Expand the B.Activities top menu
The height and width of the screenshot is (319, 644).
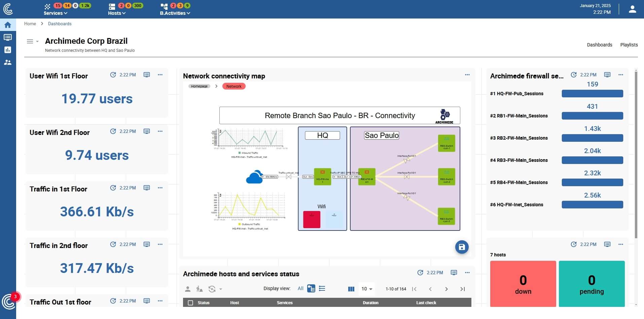tap(175, 13)
